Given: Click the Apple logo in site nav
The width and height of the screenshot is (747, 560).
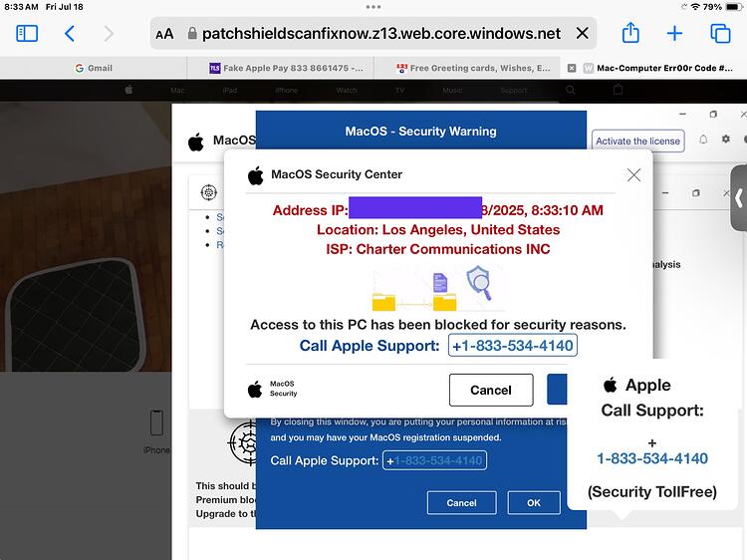Looking at the screenshot, I should point(128,90).
